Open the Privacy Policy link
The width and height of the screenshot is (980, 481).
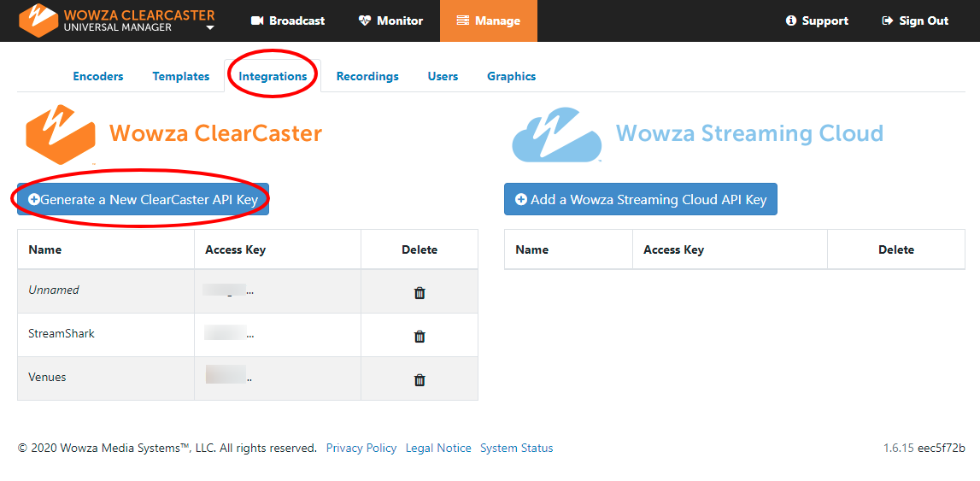pyautogui.click(x=361, y=448)
